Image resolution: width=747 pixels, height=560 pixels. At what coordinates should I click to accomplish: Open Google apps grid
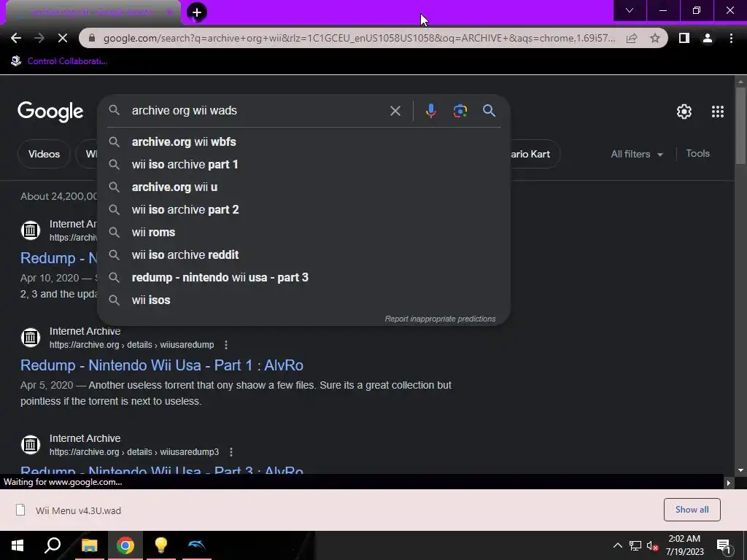(718, 112)
